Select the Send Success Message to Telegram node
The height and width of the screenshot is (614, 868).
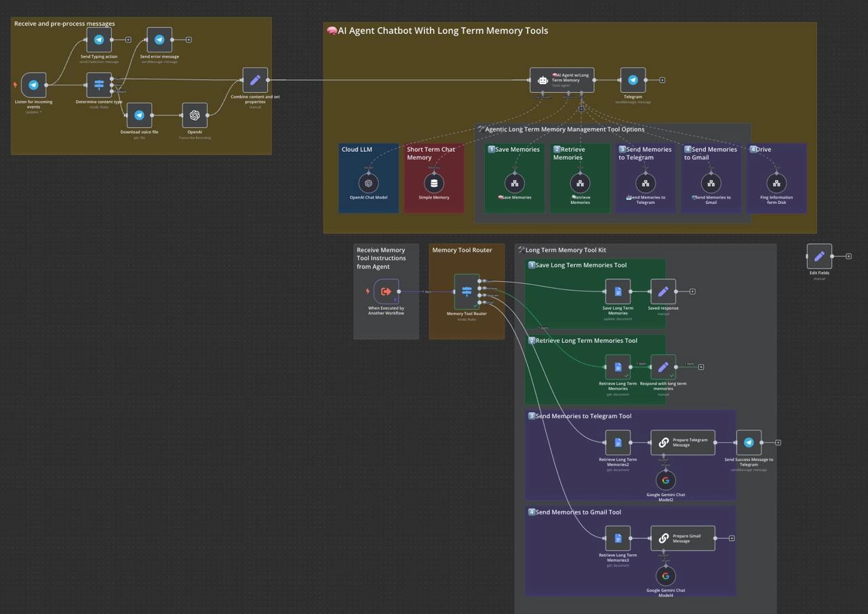click(749, 443)
